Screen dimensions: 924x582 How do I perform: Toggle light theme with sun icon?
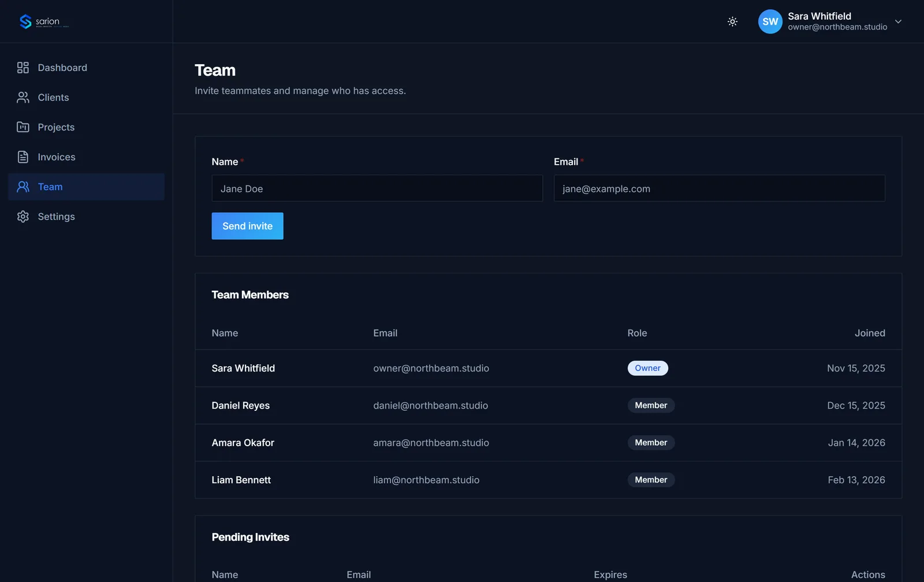(732, 21)
